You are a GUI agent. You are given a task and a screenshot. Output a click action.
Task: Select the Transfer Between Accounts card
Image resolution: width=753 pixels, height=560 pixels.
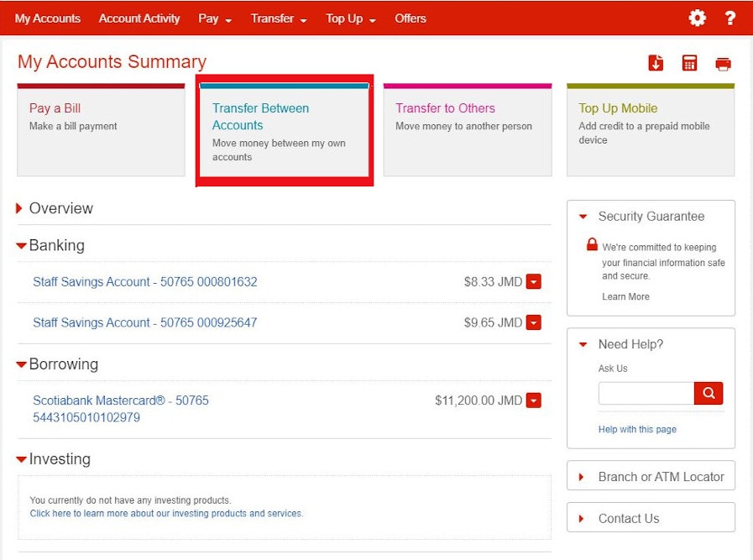(x=285, y=130)
